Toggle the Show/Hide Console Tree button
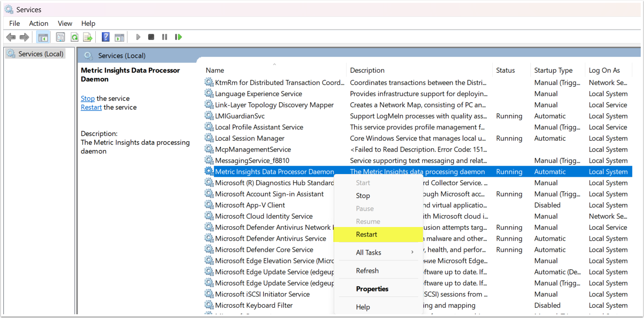This screenshot has height=318, width=644. tap(43, 37)
